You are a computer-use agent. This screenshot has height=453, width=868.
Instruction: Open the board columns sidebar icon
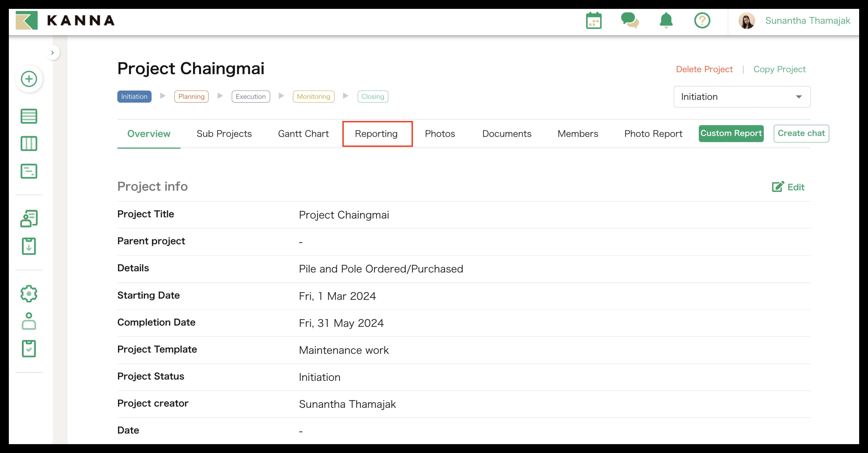click(x=29, y=144)
